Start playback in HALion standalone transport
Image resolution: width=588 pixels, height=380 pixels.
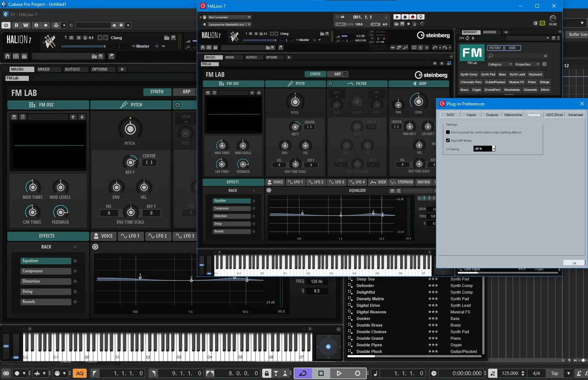pos(397,17)
